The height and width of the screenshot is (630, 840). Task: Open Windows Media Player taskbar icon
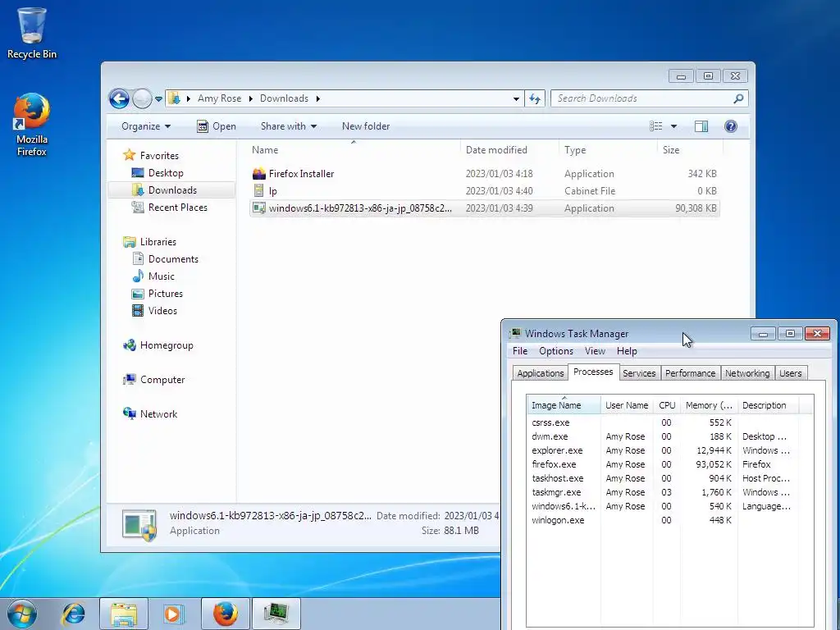[x=173, y=614]
